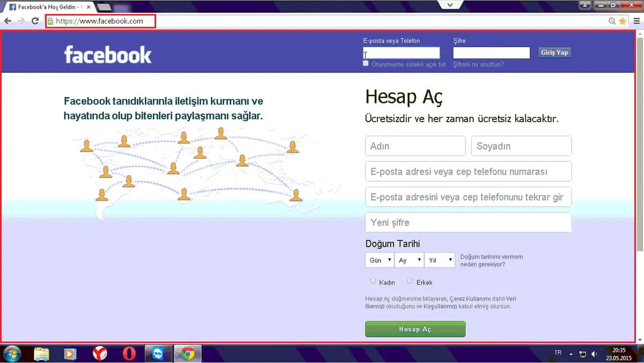The width and height of the screenshot is (644, 363).
Task: Open Yandex browser from the taskbar
Action: 100,353
